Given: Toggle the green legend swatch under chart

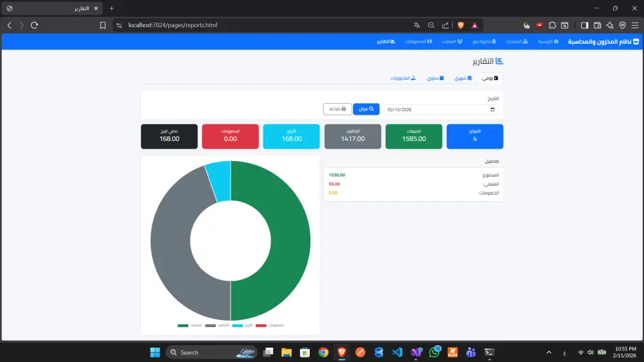Looking at the screenshot, I should [x=183, y=325].
